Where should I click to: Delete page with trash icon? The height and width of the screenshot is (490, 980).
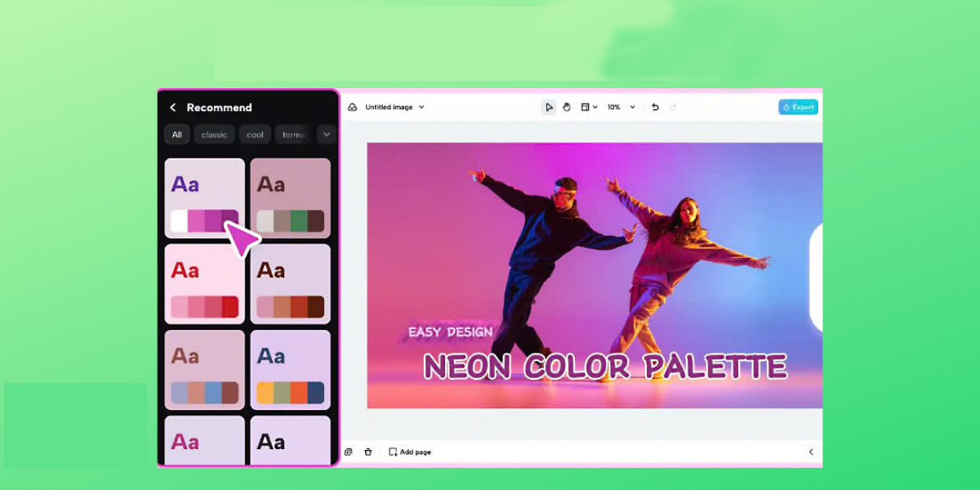368,452
